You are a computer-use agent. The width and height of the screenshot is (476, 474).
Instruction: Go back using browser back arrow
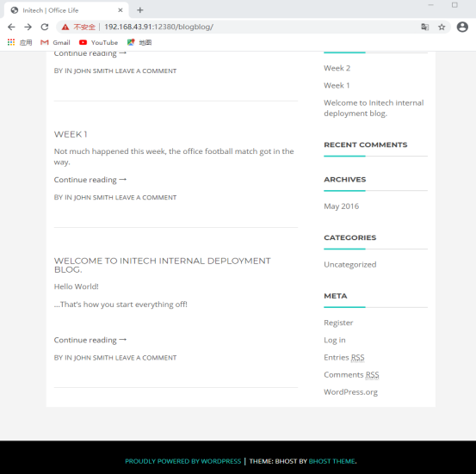coord(11,27)
